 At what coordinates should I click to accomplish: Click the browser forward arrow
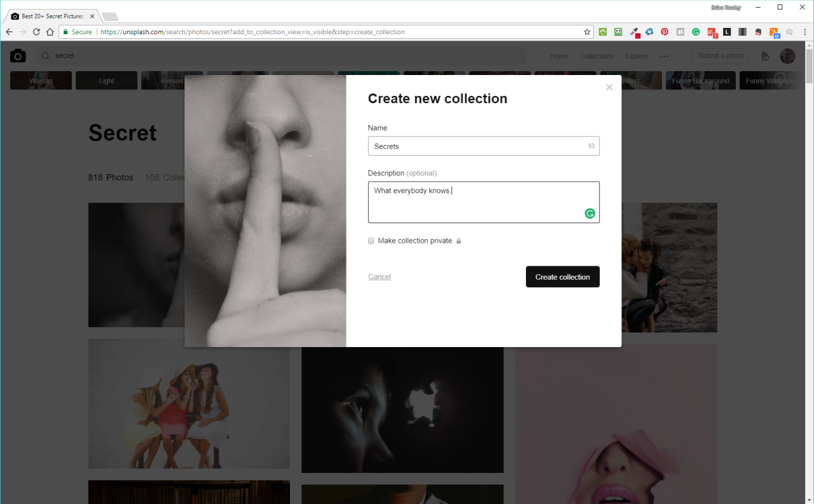point(23,32)
